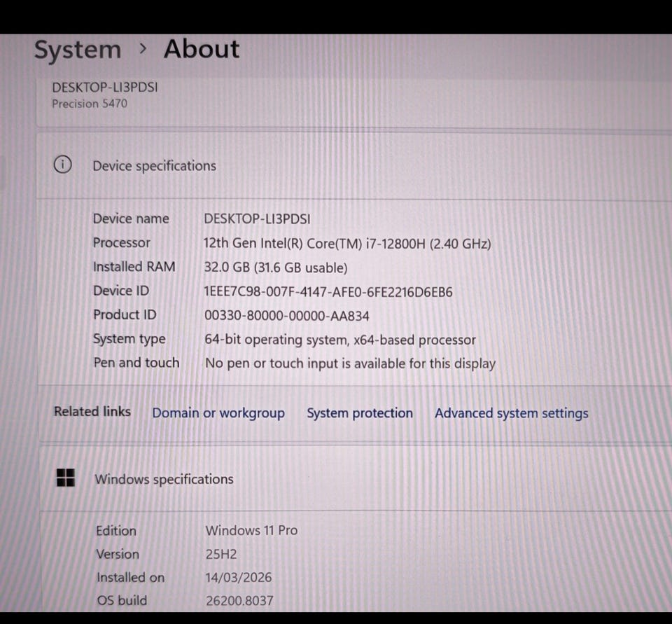This screenshot has width=672, height=624.
Task: Click the Windows logo icon beside Windows specifications
Action: click(x=66, y=478)
